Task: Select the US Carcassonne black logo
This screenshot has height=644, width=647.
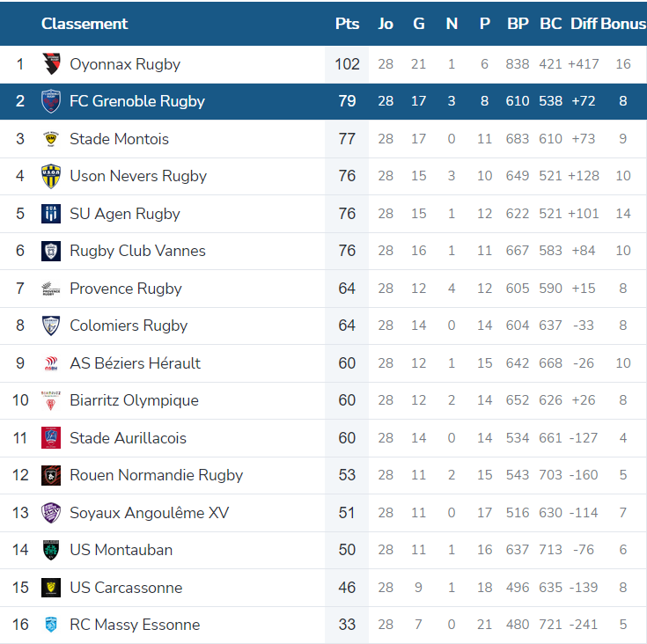Action: pos(51,588)
